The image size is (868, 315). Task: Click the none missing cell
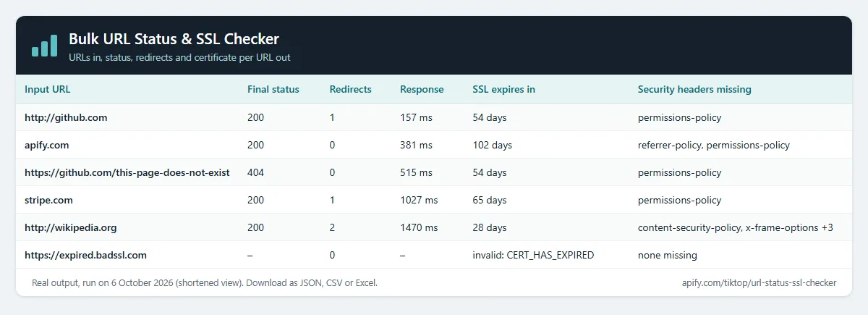click(x=668, y=255)
